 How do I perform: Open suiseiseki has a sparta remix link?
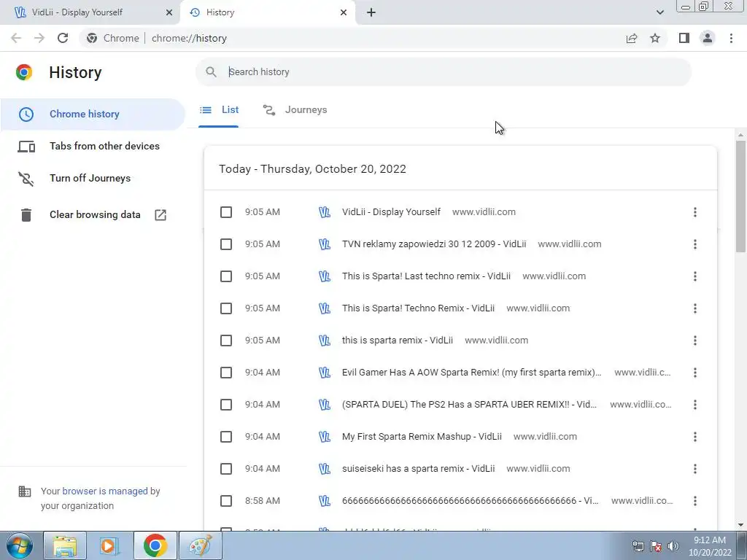click(x=418, y=469)
